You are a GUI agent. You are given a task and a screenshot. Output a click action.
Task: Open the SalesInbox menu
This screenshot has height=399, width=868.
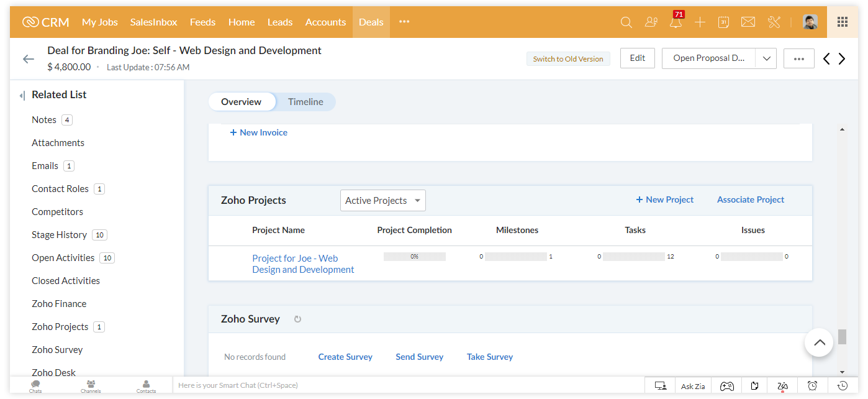pyautogui.click(x=154, y=22)
